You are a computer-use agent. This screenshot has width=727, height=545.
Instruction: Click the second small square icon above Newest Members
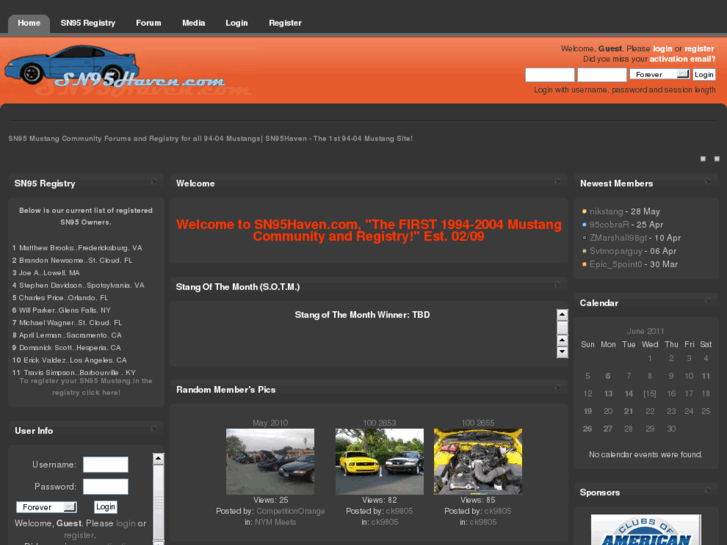[x=717, y=159]
